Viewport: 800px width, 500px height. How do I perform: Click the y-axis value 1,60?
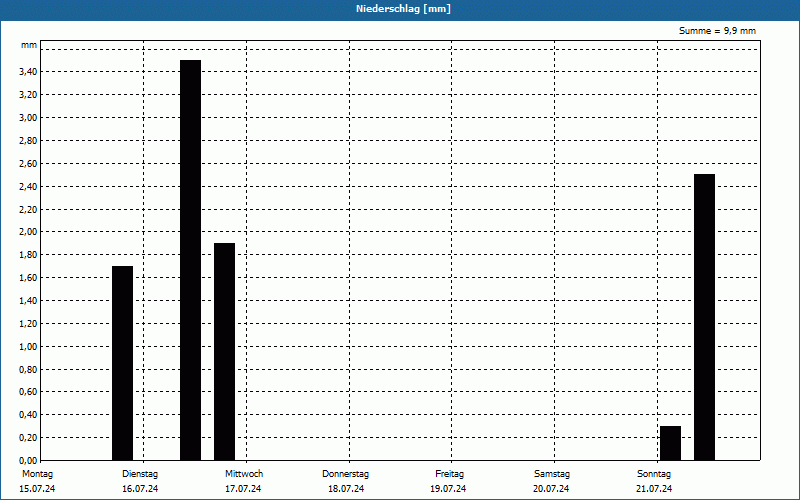28,278
